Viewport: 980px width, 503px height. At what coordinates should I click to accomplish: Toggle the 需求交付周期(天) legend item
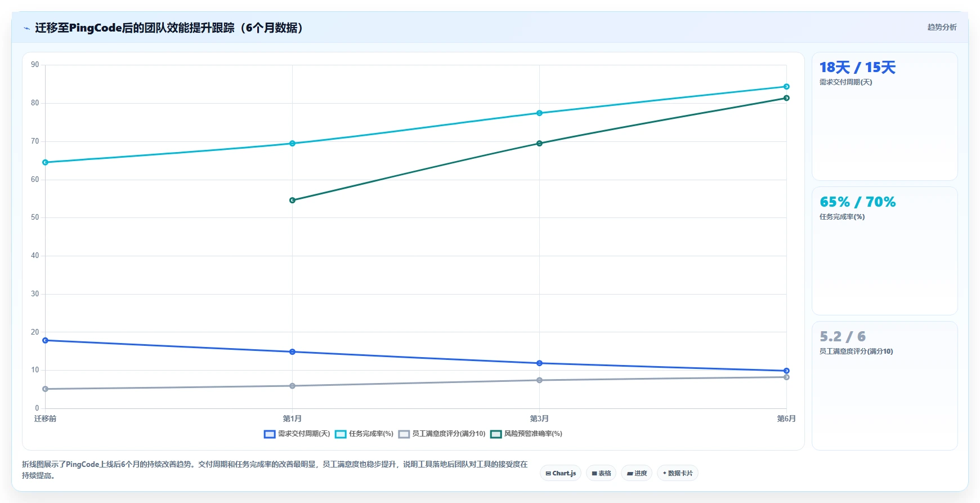[x=297, y=434]
